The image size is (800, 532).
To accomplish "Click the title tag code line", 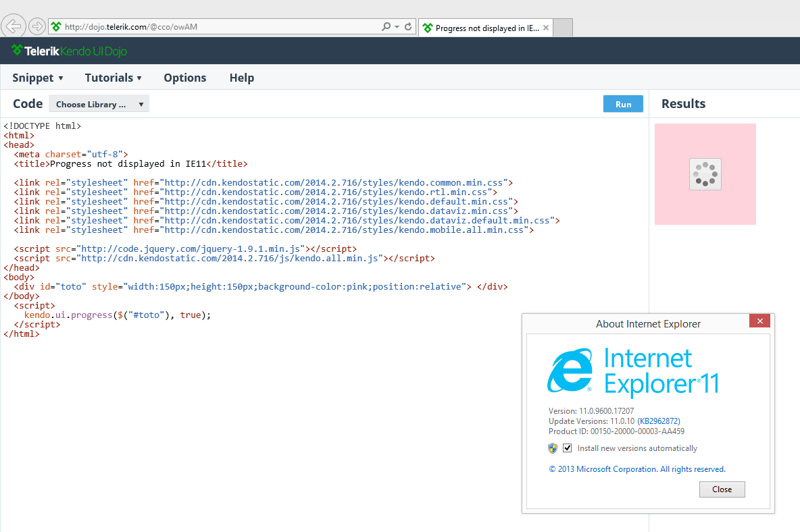I will [x=130, y=163].
